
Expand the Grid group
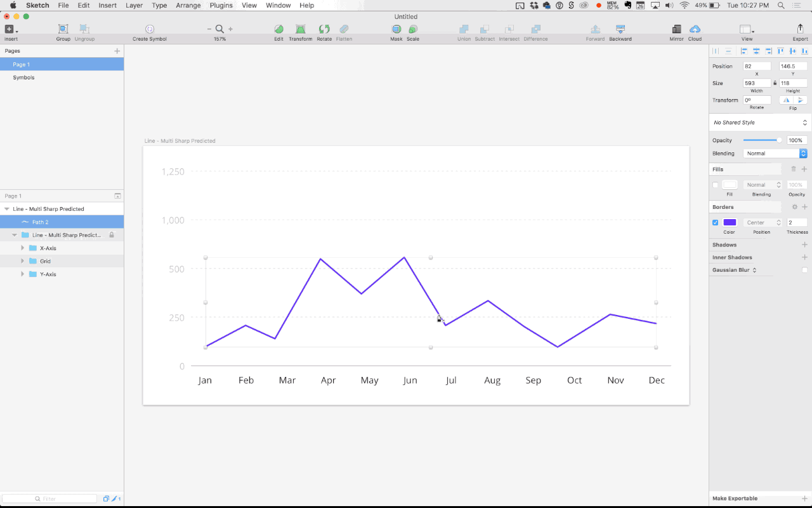(23, 261)
